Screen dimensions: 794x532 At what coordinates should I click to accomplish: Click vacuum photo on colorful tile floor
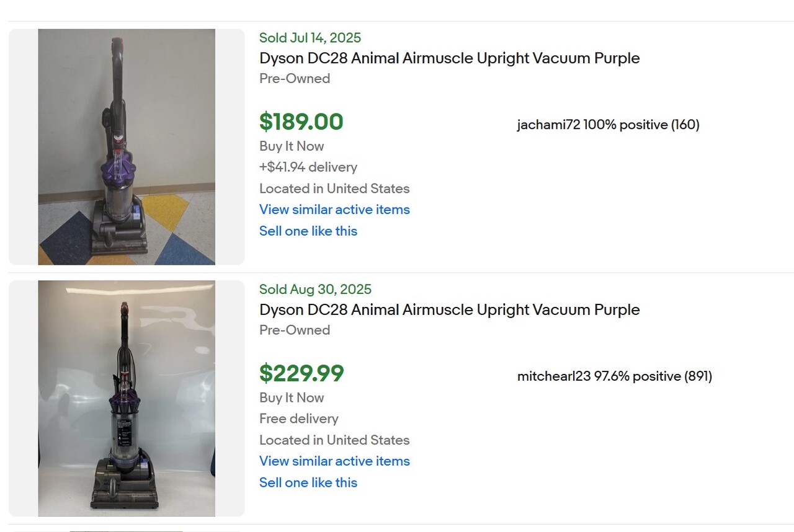point(127,147)
